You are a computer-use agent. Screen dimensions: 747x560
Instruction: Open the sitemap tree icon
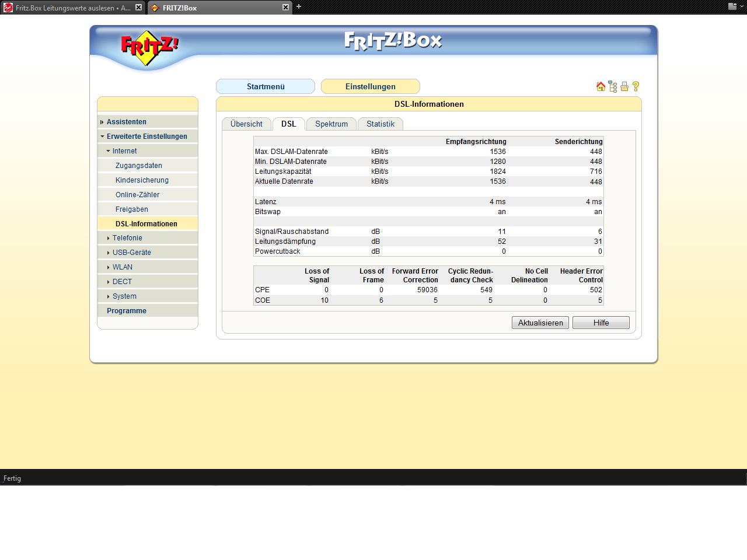coord(612,86)
